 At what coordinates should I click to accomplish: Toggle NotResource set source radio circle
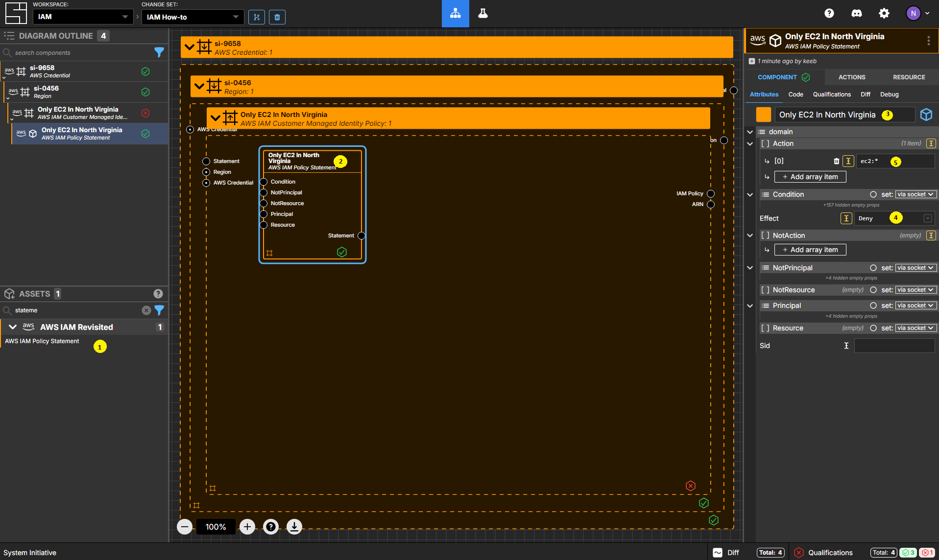(x=873, y=290)
